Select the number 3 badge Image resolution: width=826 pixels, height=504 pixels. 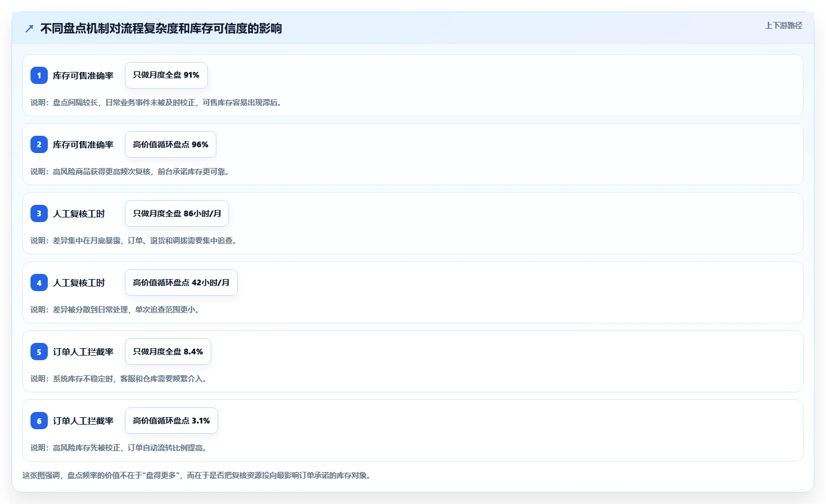click(39, 213)
